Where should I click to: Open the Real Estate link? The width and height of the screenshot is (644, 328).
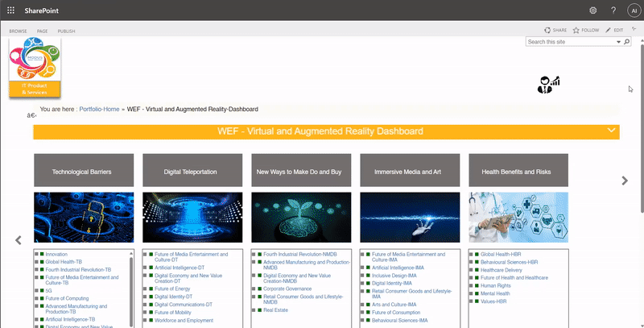tap(275, 310)
